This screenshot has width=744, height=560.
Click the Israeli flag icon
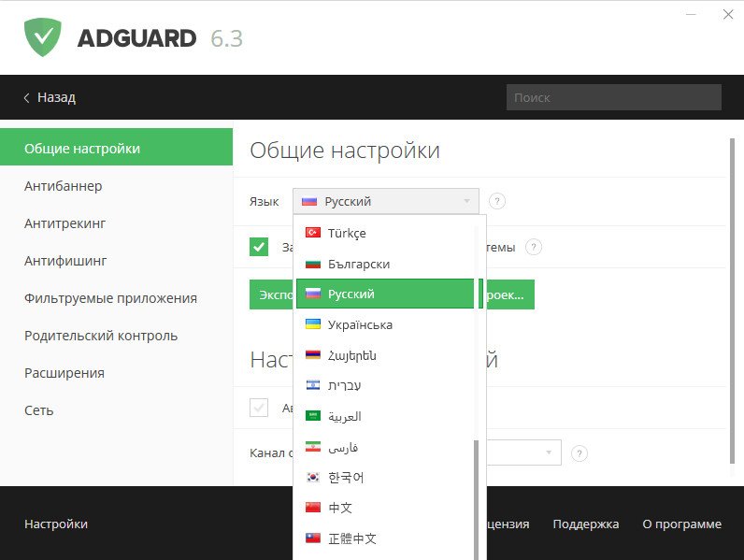313,385
